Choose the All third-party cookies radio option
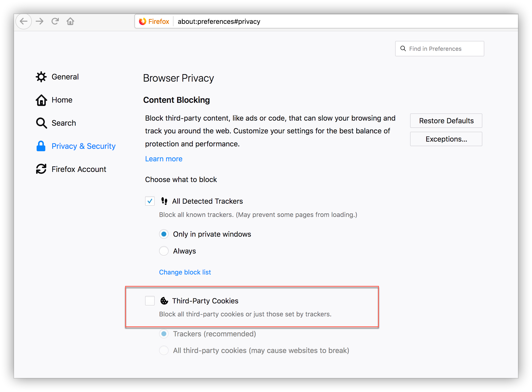 click(164, 350)
